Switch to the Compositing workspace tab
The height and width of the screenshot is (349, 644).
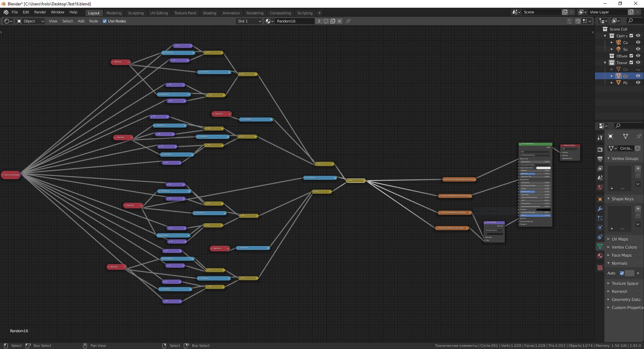tap(280, 13)
